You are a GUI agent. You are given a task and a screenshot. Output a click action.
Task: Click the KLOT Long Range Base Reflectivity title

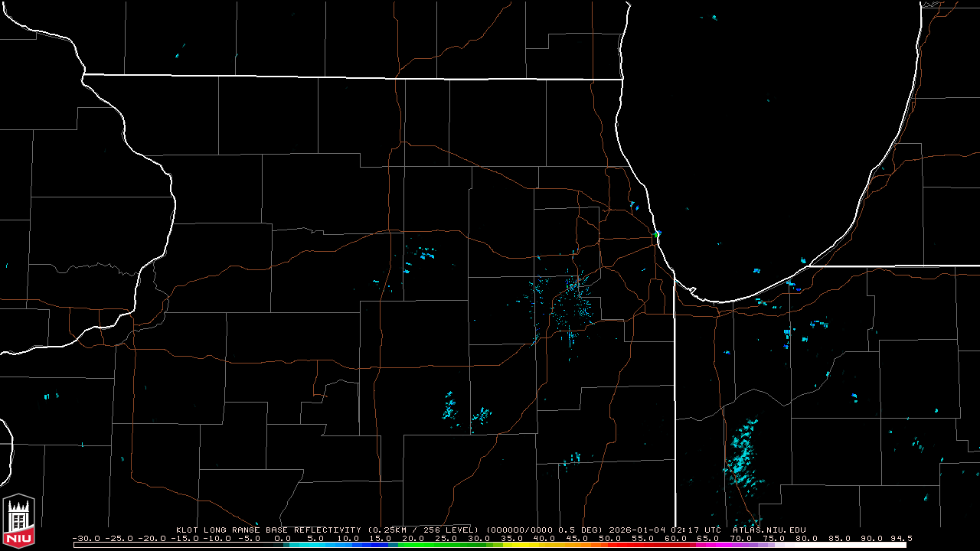coord(269,530)
